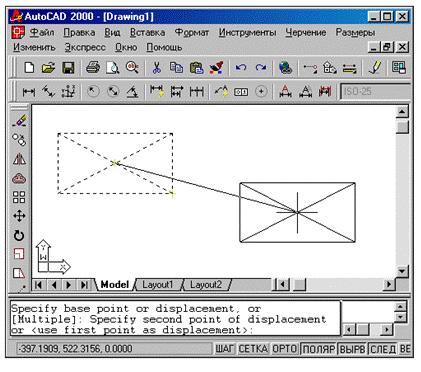Select the Ordinate Dimension tool

[x=68, y=92]
